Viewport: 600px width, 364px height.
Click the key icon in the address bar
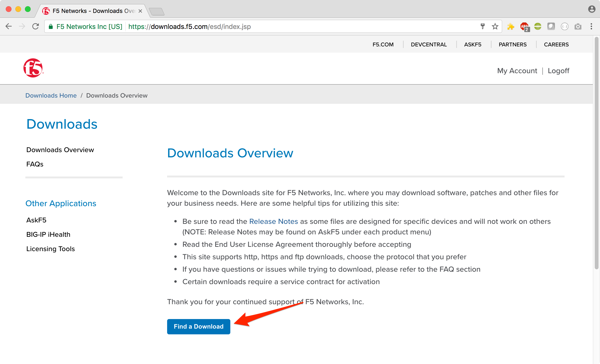(x=482, y=26)
